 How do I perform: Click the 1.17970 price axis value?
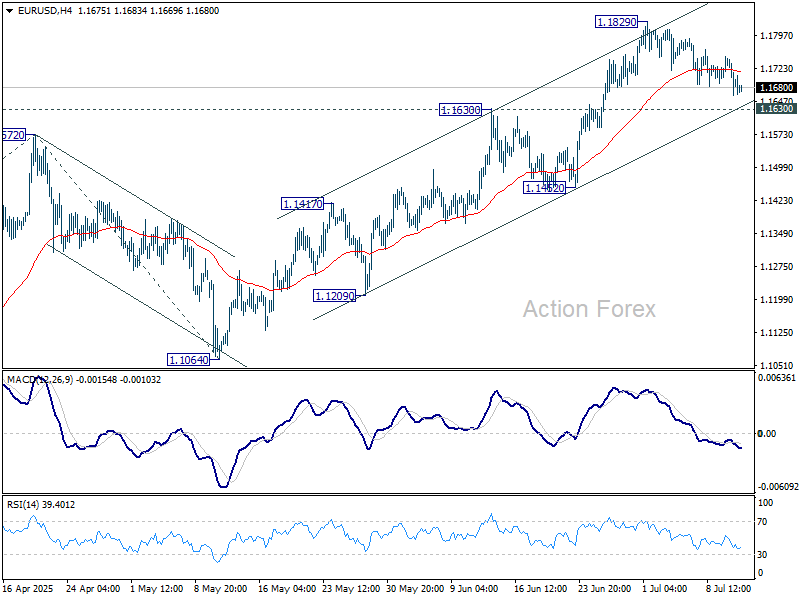click(777, 36)
